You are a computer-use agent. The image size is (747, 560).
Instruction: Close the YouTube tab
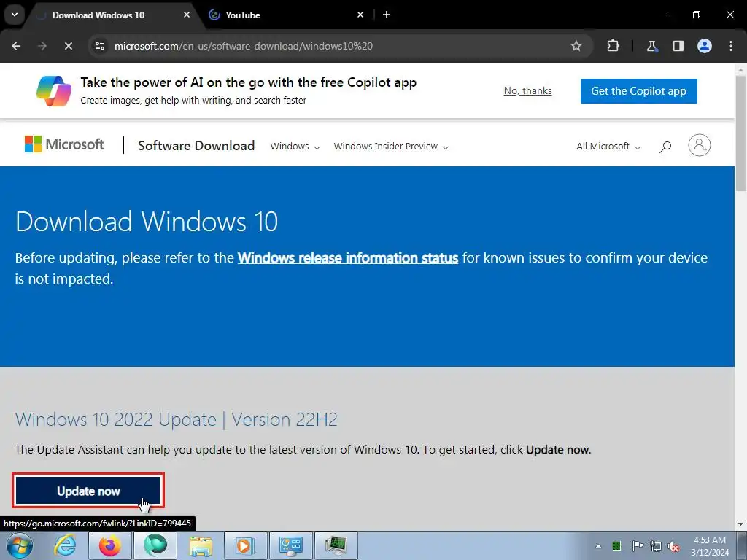click(360, 15)
